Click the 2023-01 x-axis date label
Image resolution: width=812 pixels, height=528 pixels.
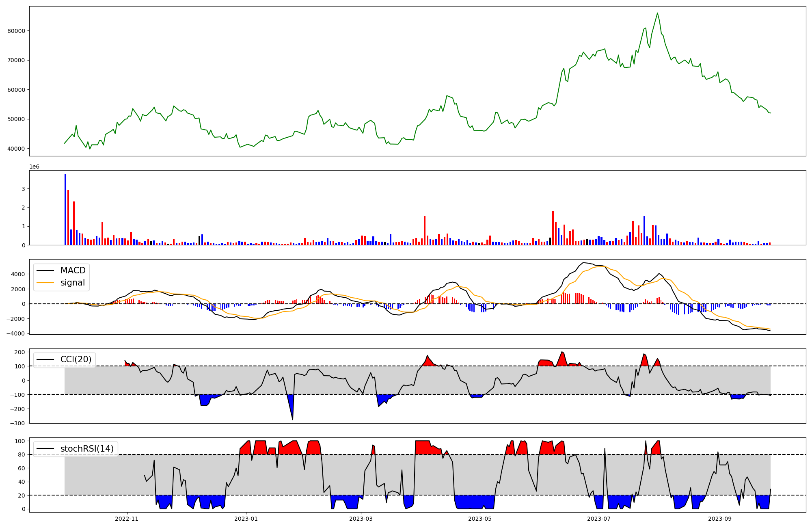click(246, 519)
